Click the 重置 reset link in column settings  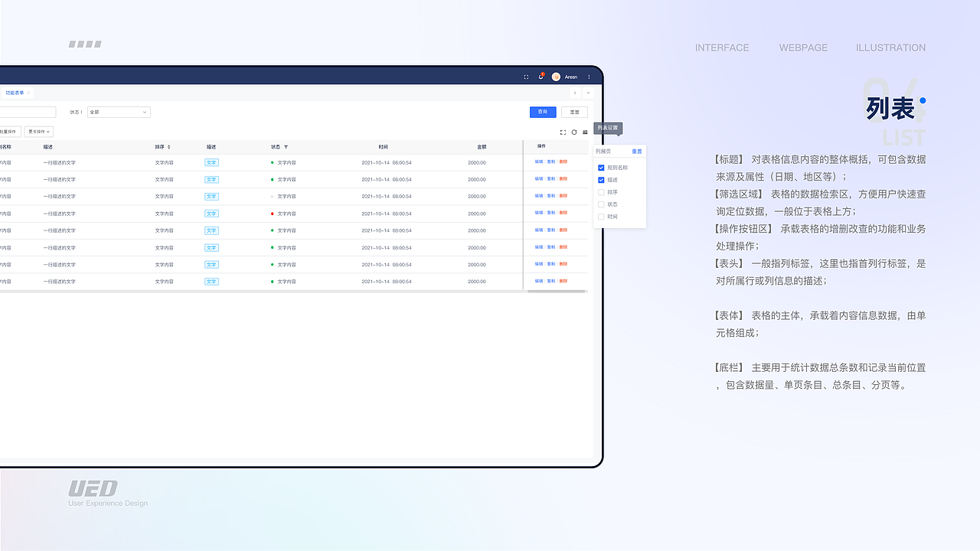click(637, 152)
